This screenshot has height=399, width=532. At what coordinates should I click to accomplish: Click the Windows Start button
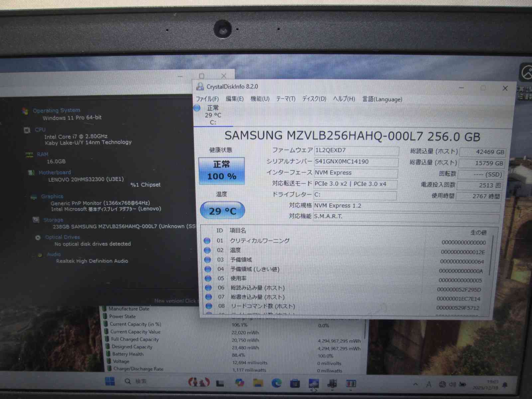pos(110,381)
